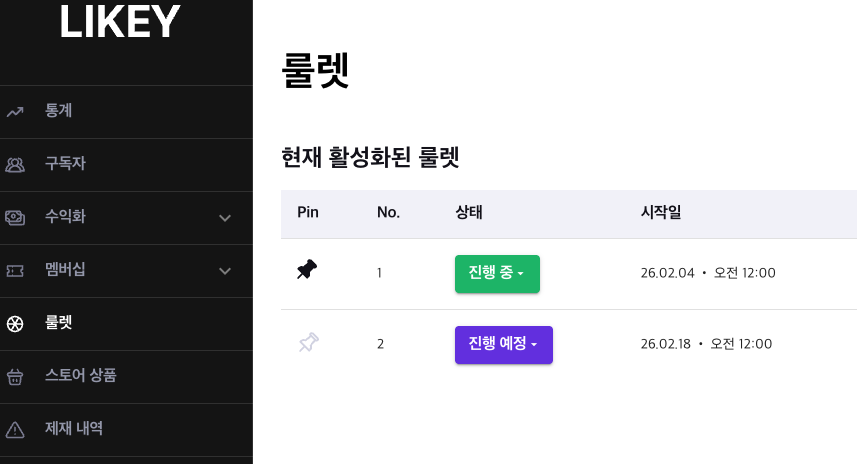The height and width of the screenshot is (464, 857).
Task: Click the LIKEY logo
Action: (x=119, y=24)
